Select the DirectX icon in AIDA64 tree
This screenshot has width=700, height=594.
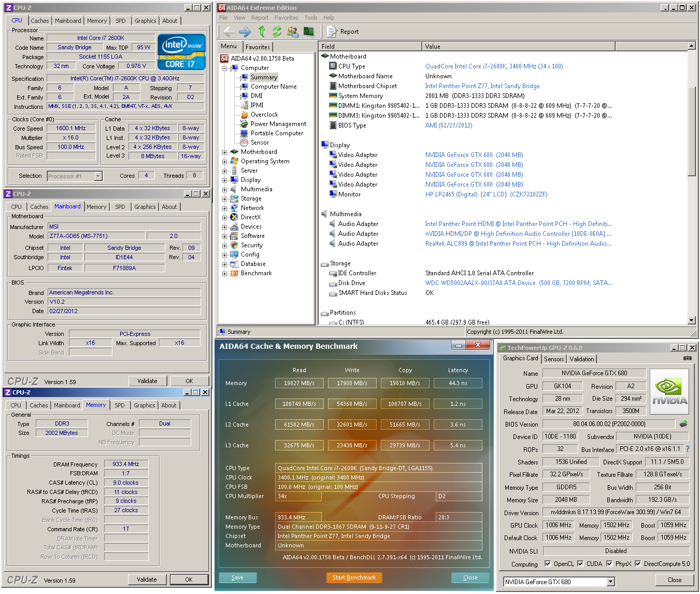click(234, 217)
